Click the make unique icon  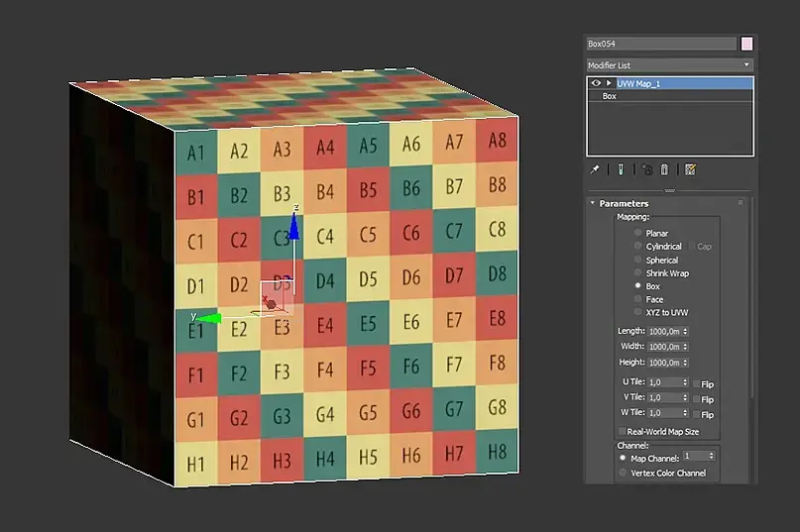tap(647, 169)
